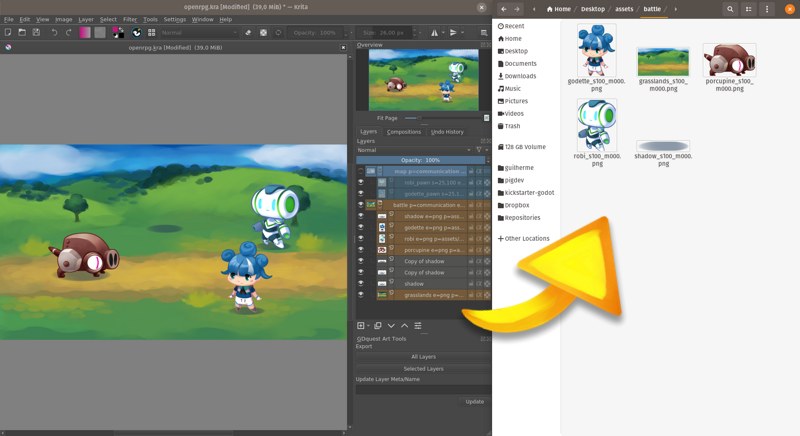Viewport: 800px width, 436px height.
Task: Hide the robi_pawn layer
Action: click(361, 182)
